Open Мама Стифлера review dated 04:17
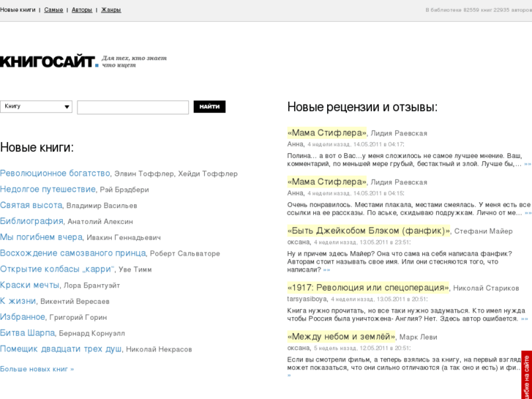 pyautogui.click(x=326, y=133)
